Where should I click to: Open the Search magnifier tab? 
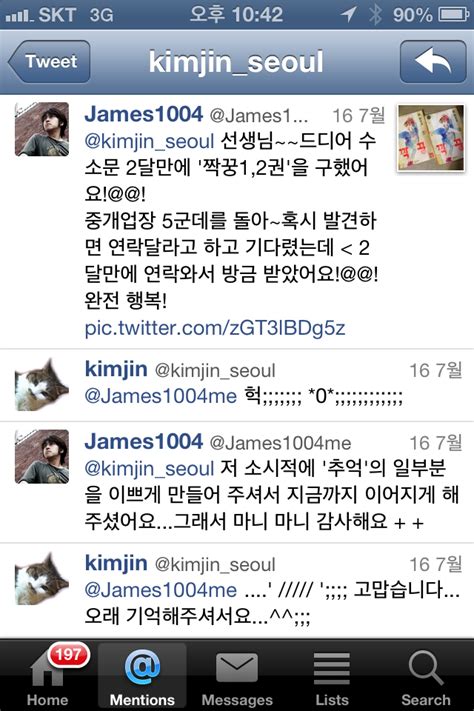point(425,675)
